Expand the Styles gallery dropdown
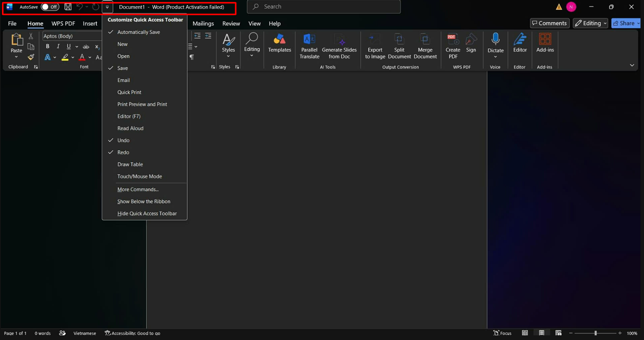Screen dimensions: 644x340 click(228, 57)
